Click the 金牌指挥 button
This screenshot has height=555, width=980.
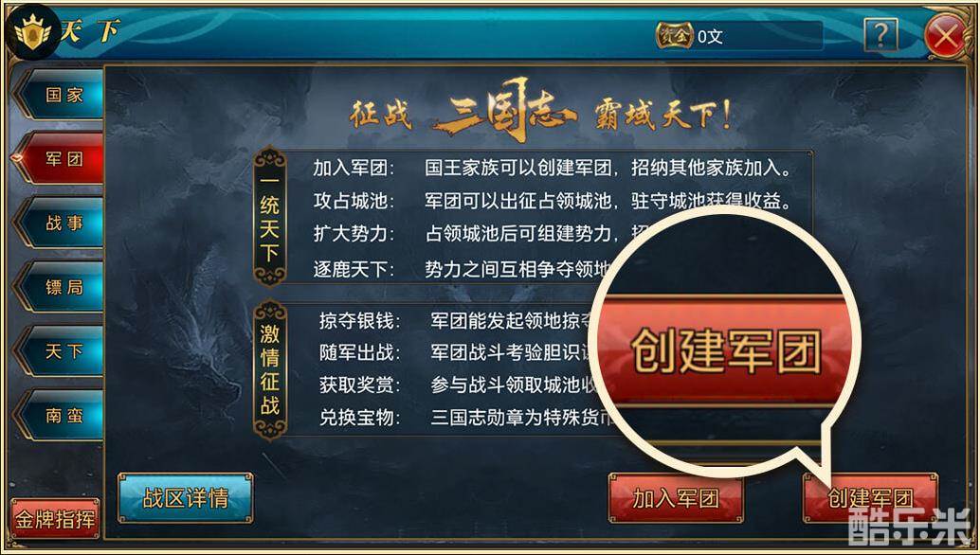[55, 519]
